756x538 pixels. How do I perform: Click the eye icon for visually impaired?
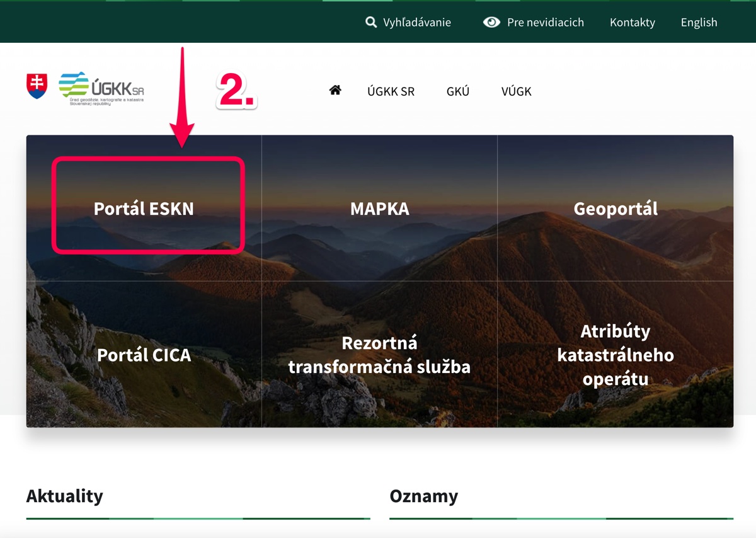coord(491,22)
